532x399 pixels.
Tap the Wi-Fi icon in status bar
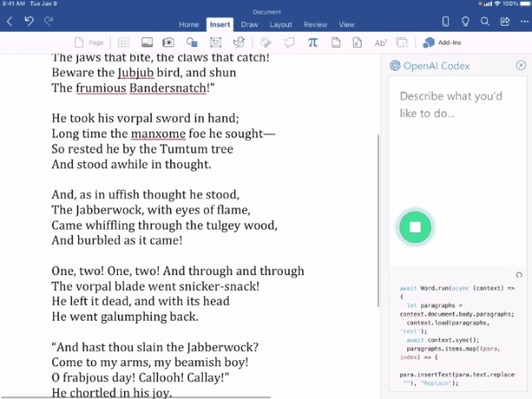497,4
